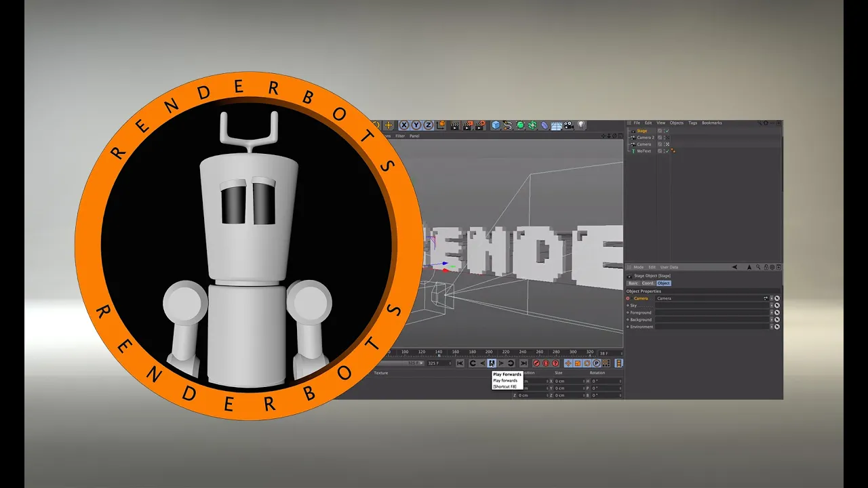The height and width of the screenshot is (488, 868).
Task: Click the Foreground link field
Action: coord(712,312)
